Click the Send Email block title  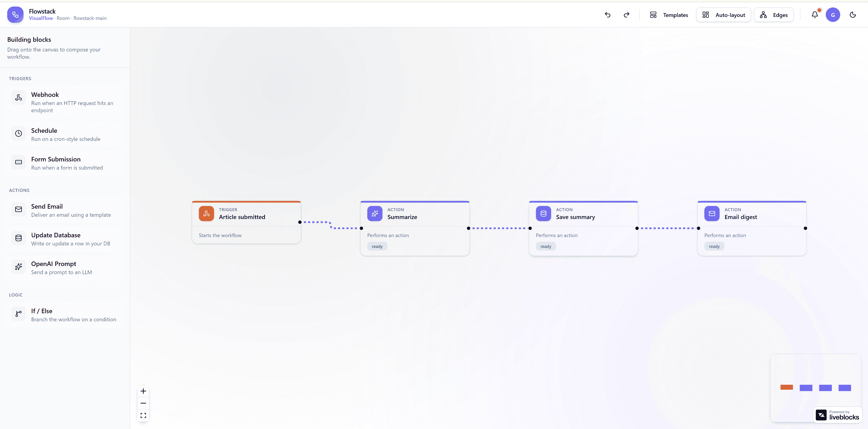point(47,206)
